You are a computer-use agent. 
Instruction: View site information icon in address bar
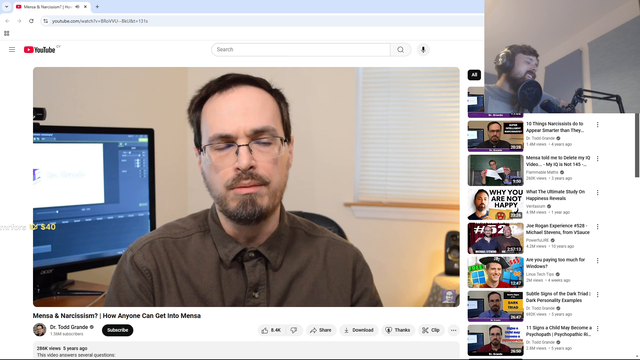(x=45, y=21)
